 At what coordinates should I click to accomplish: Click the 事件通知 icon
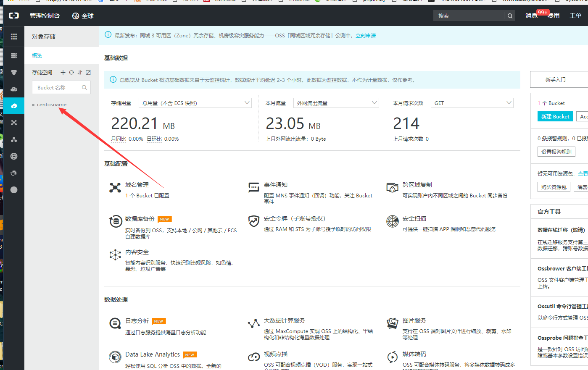click(x=254, y=187)
